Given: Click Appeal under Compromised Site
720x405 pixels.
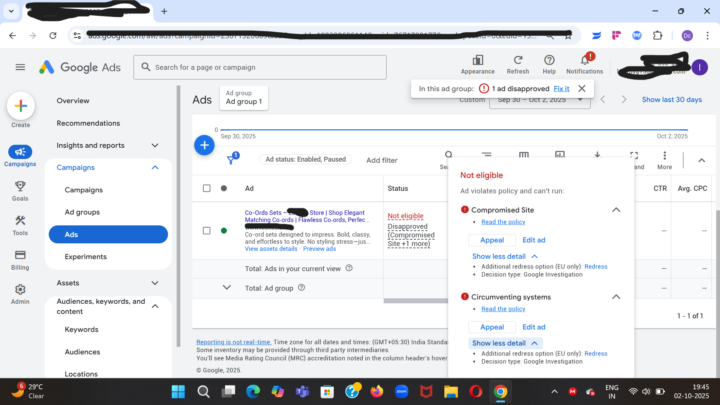Looking at the screenshot, I should [492, 240].
